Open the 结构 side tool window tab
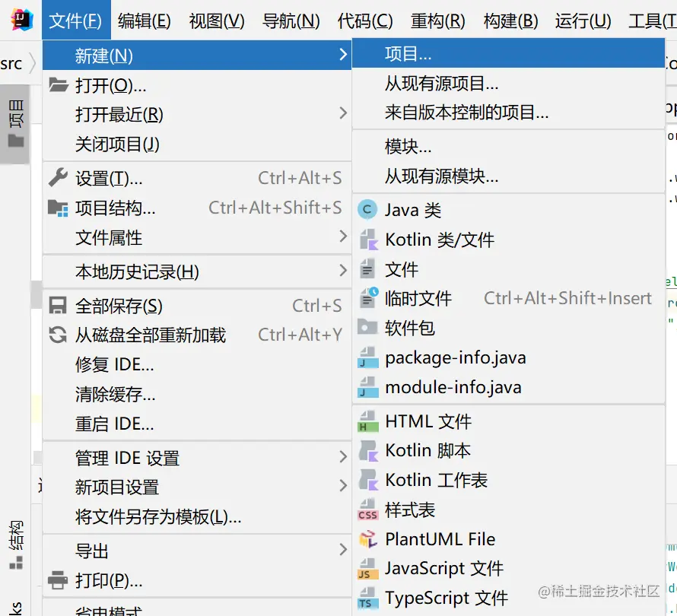Viewport: 677px width, 616px height. 16,545
